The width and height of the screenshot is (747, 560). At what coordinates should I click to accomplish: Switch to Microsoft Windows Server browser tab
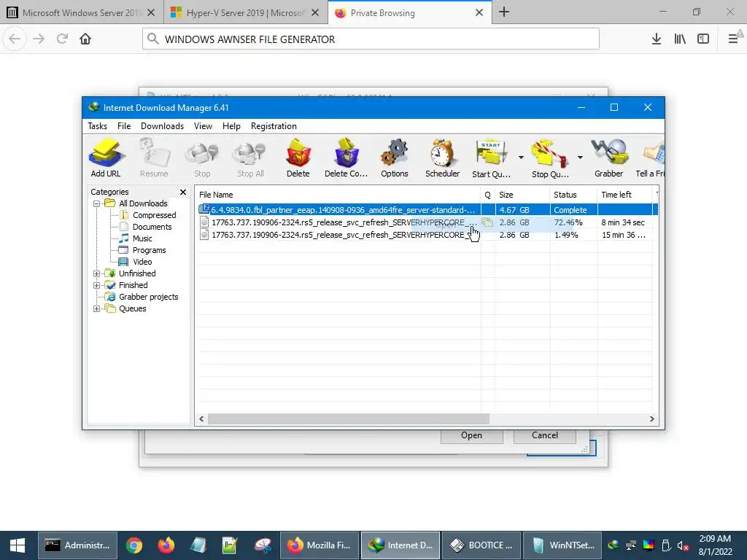pyautogui.click(x=82, y=13)
